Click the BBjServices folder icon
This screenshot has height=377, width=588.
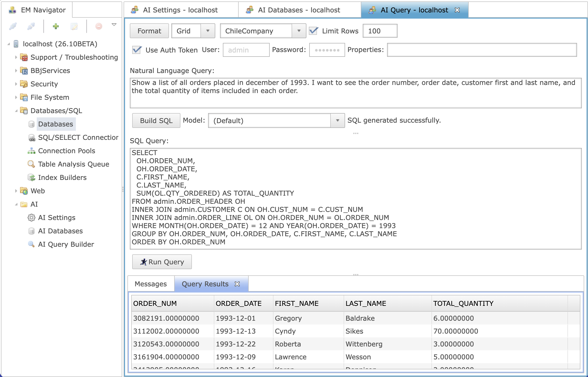pyautogui.click(x=24, y=70)
